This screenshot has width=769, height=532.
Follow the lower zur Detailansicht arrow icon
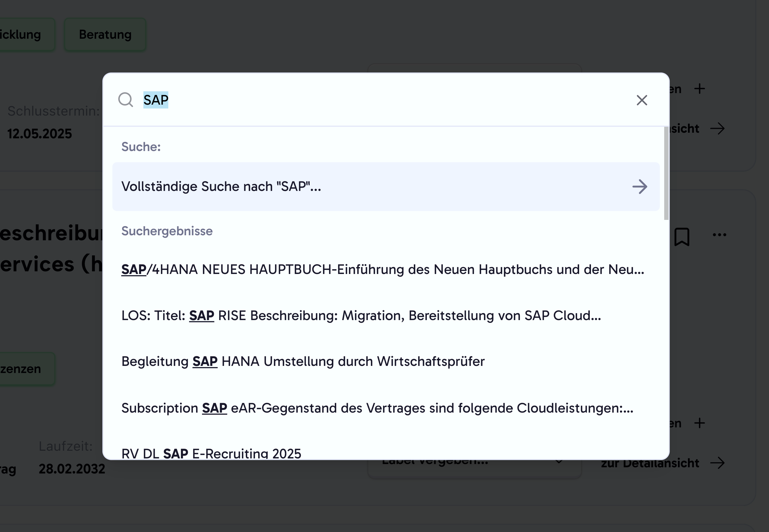(x=717, y=463)
